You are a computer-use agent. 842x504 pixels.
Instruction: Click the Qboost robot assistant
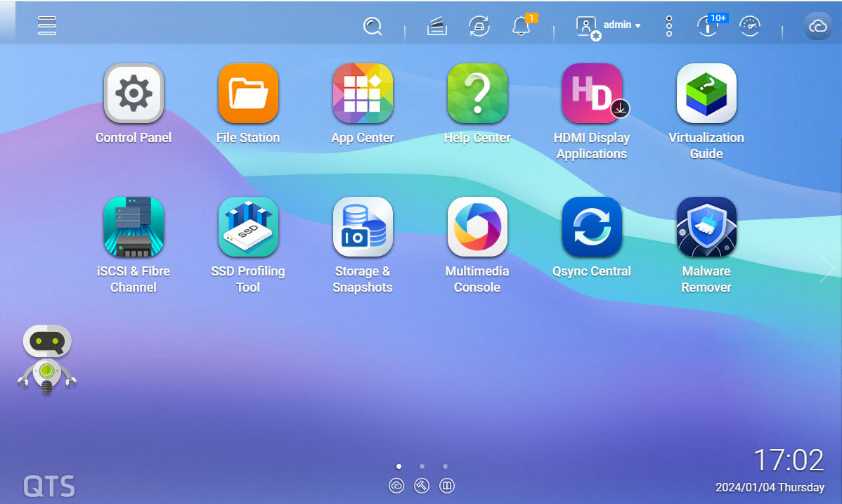(x=46, y=359)
